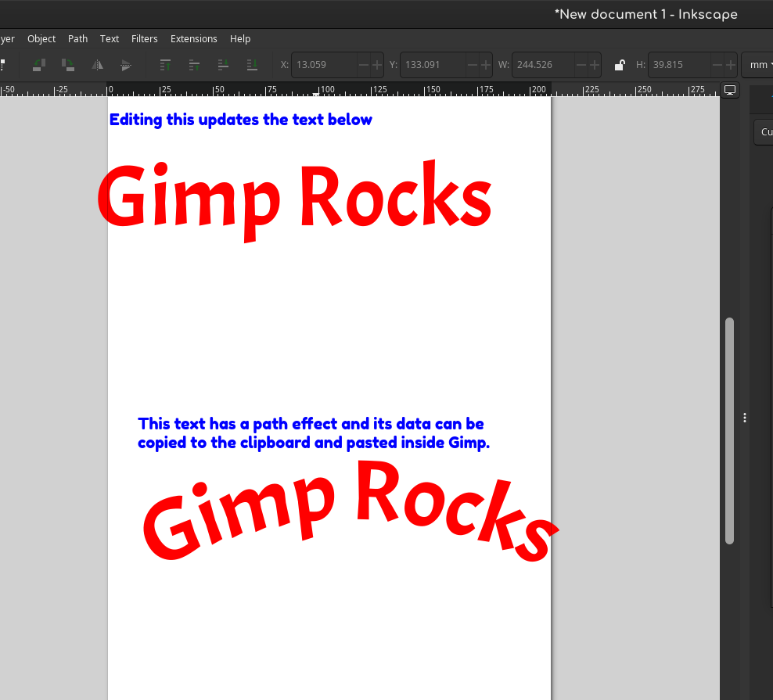Decrease X value with minus button
773x700 pixels.
pyautogui.click(x=363, y=65)
